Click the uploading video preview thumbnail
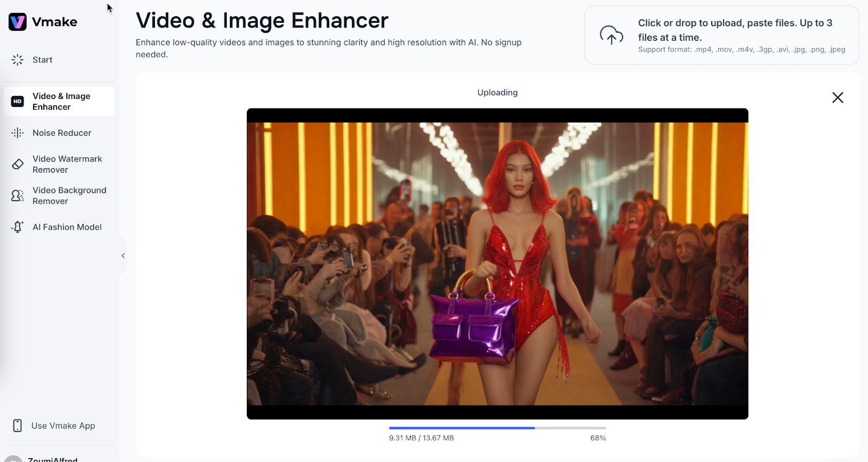Viewport: 868px width, 462px height. (497, 264)
